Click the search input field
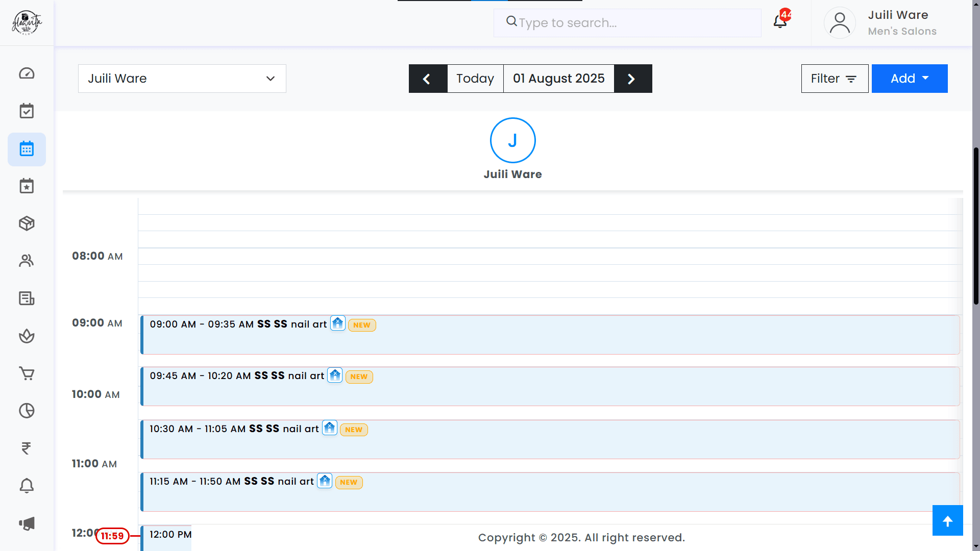 (x=633, y=23)
